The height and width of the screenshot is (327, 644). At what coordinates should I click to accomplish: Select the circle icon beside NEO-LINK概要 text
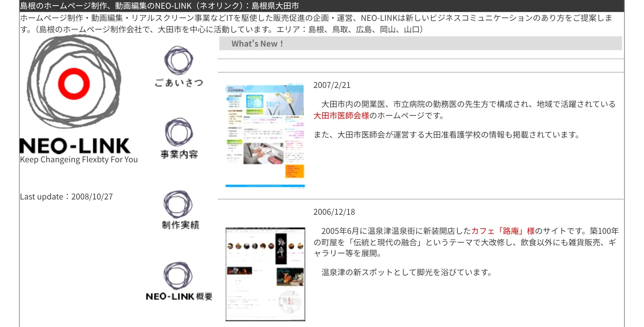point(179,276)
